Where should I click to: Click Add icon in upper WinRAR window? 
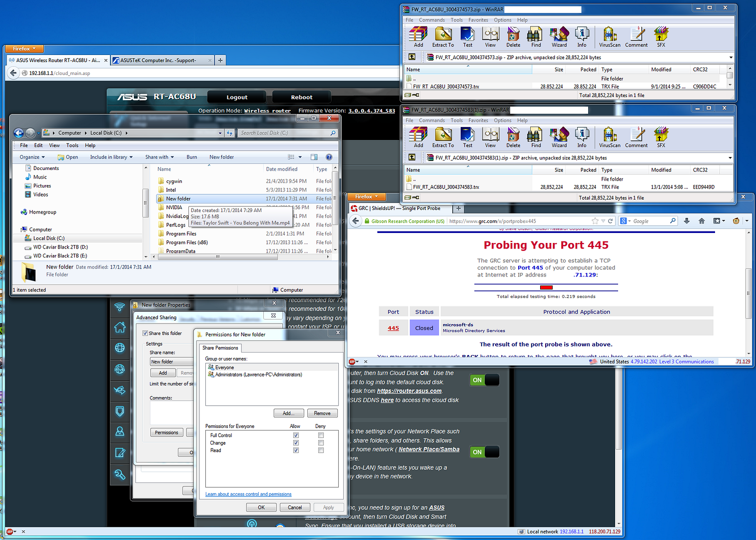418,36
